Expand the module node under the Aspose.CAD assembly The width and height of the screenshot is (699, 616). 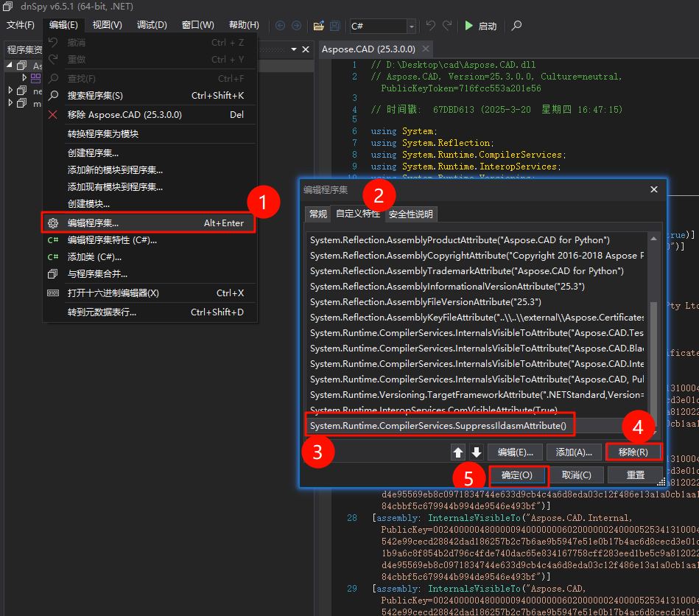point(24,77)
